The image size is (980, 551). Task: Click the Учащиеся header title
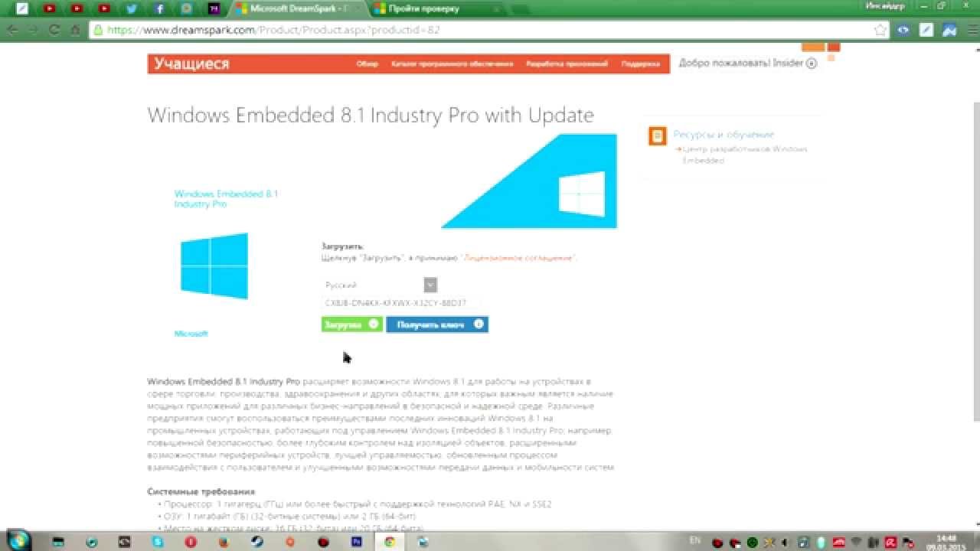coord(191,64)
